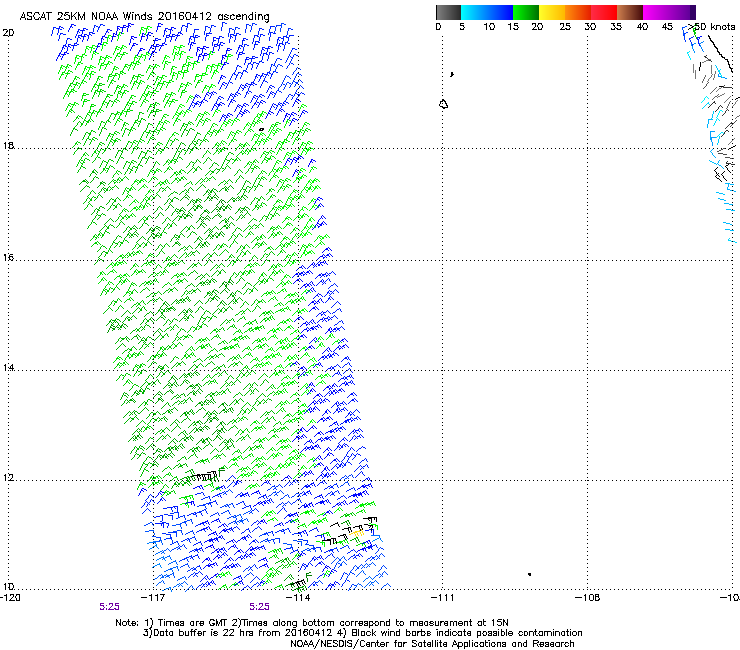Choose the yellow 20–25 knots color segment

click(x=552, y=12)
